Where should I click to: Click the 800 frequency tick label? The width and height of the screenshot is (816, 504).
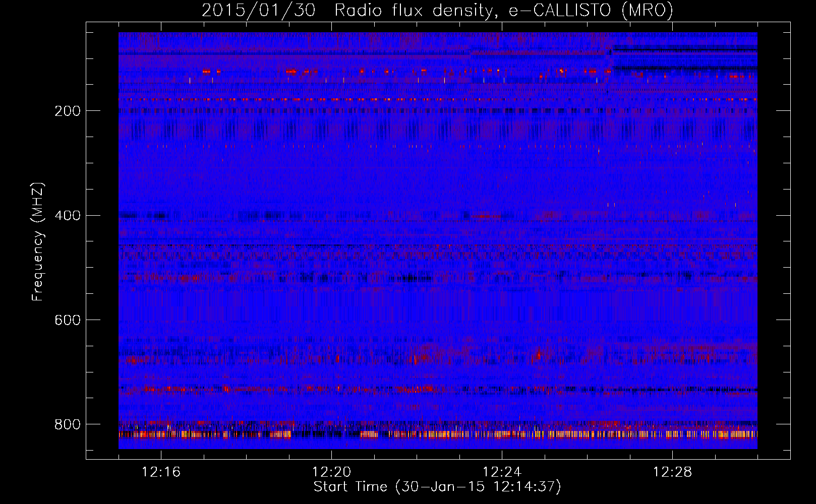point(68,424)
